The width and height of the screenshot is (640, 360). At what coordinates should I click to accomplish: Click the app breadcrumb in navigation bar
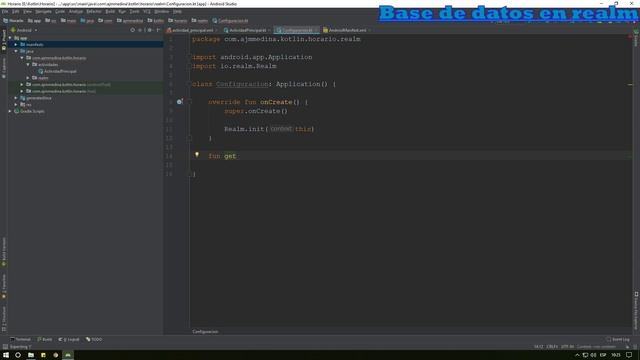pos(34,20)
